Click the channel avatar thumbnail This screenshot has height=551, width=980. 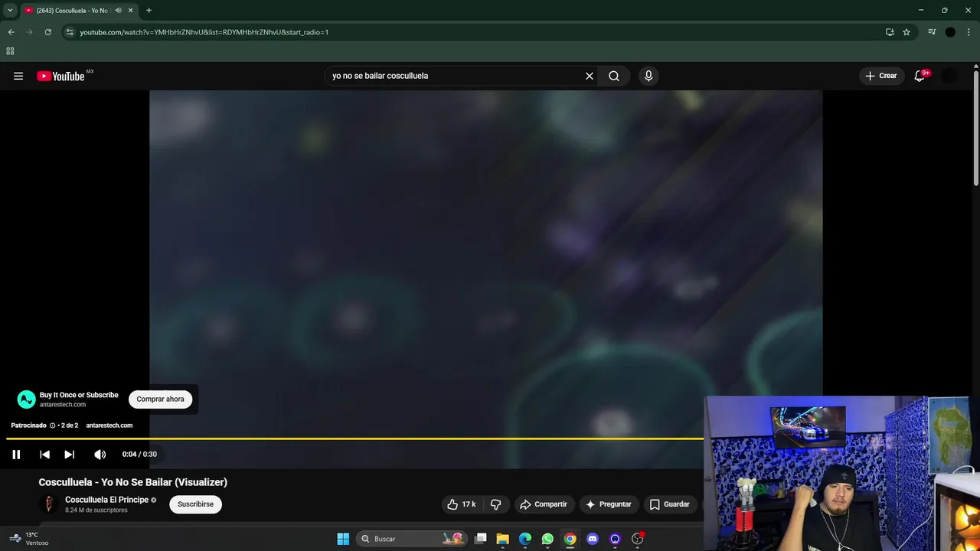pos(49,504)
